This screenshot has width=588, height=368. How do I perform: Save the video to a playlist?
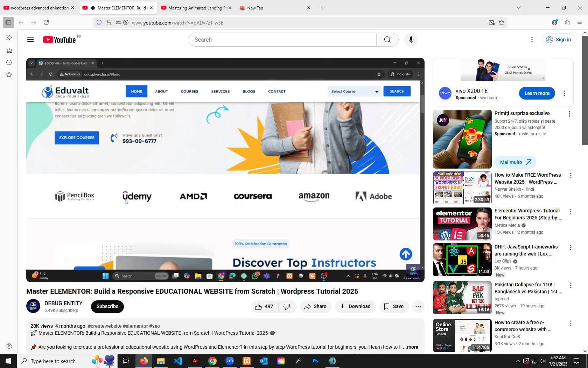(x=394, y=306)
